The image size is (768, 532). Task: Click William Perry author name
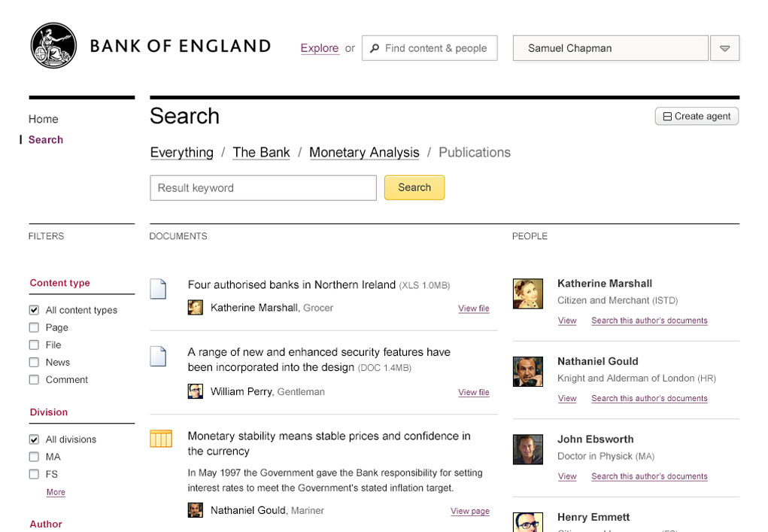241,391
